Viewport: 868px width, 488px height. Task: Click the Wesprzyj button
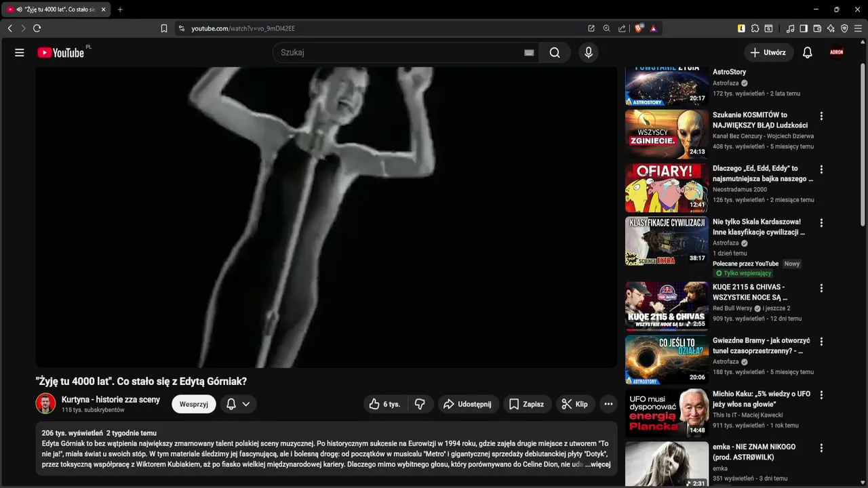point(194,404)
